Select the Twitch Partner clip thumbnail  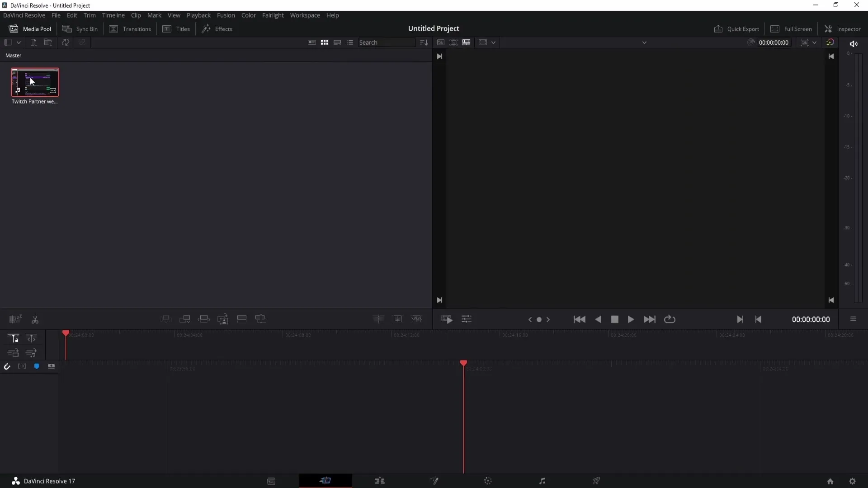pos(35,82)
